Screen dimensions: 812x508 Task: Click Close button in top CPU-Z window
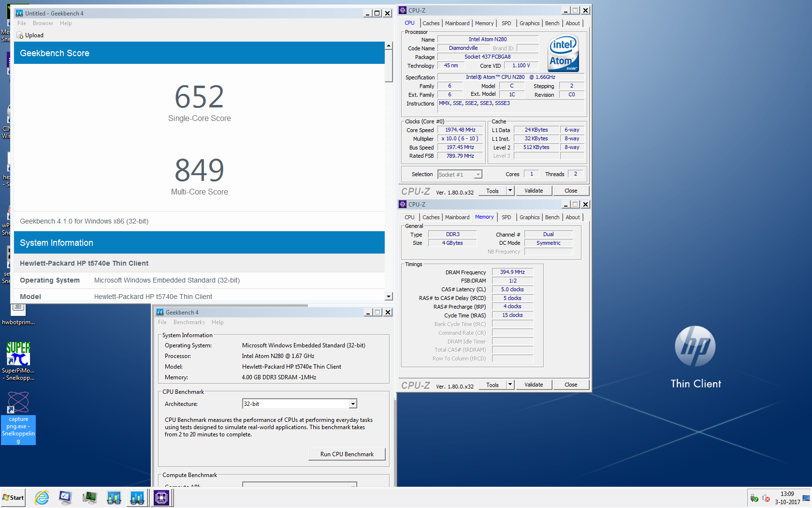click(571, 191)
